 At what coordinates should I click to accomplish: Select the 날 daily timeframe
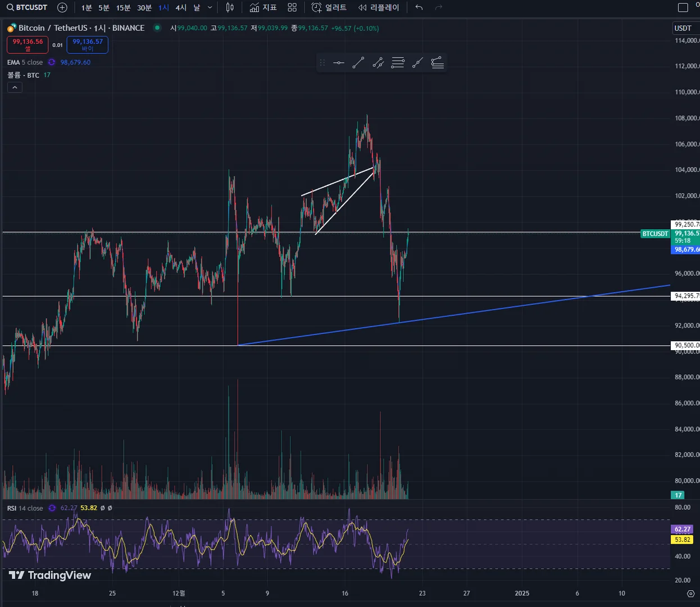(x=197, y=7)
